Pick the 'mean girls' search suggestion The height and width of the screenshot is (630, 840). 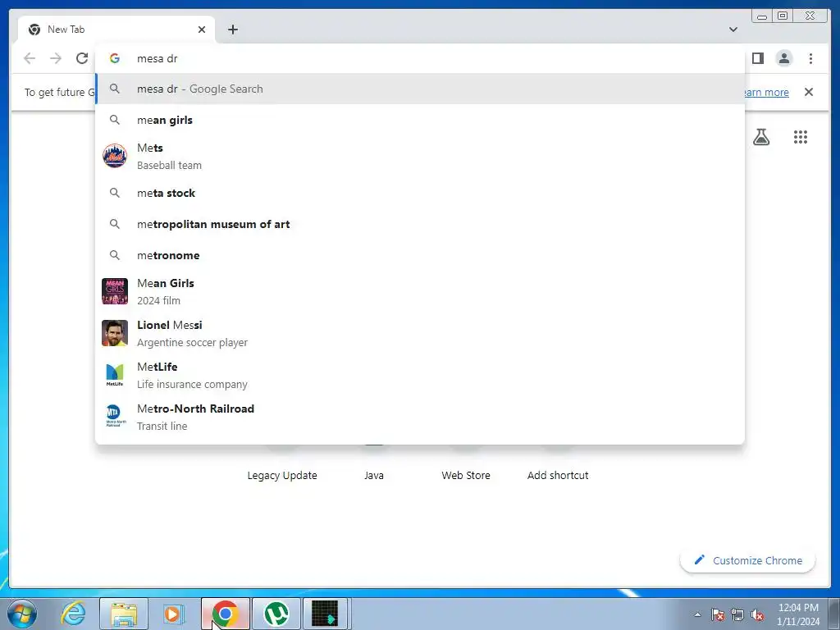point(420,120)
